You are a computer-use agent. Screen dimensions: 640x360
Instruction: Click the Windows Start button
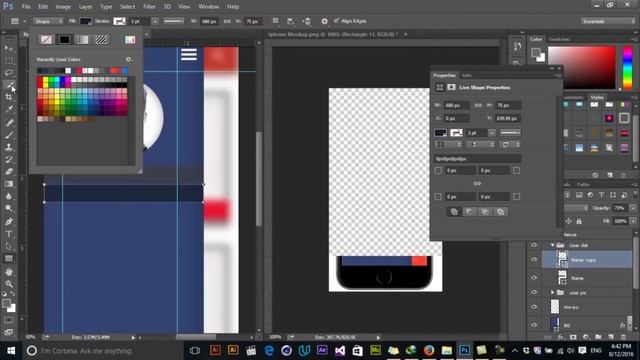(x=11, y=351)
